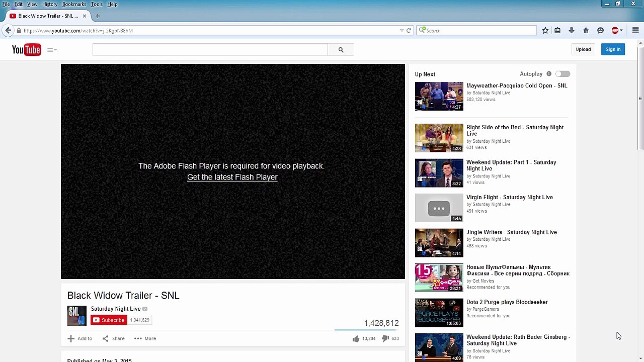This screenshot has width=644, height=362.
Task: Click the YouTube logo
Action: coord(26,49)
